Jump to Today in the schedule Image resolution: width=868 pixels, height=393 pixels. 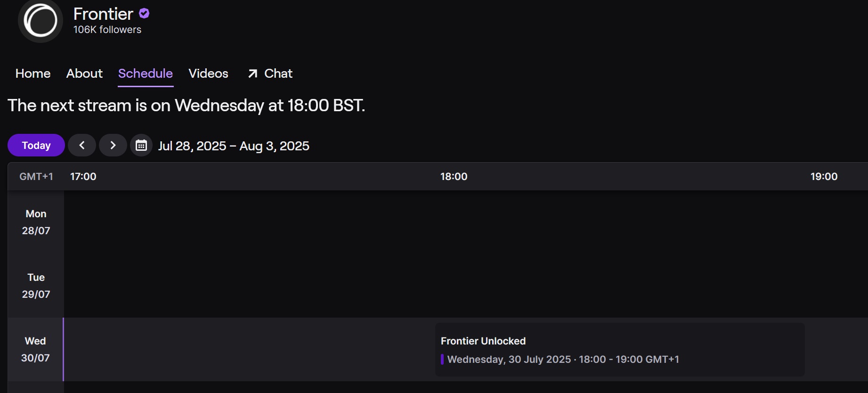click(x=36, y=145)
